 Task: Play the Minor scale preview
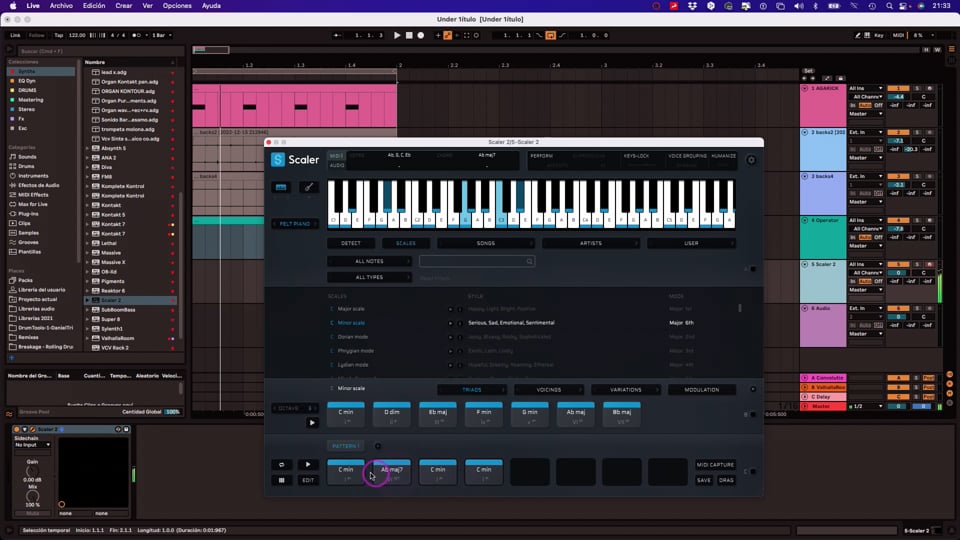click(x=451, y=323)
